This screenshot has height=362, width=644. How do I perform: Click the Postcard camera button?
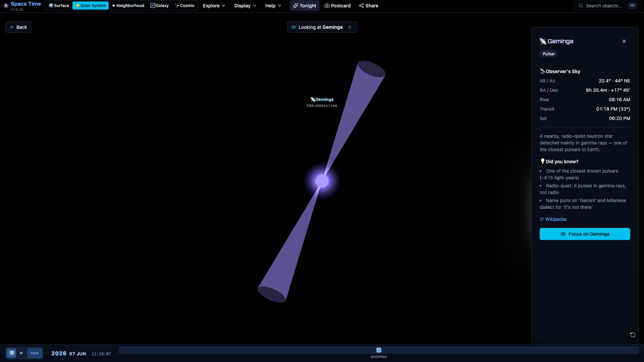(x=337, y=6)
